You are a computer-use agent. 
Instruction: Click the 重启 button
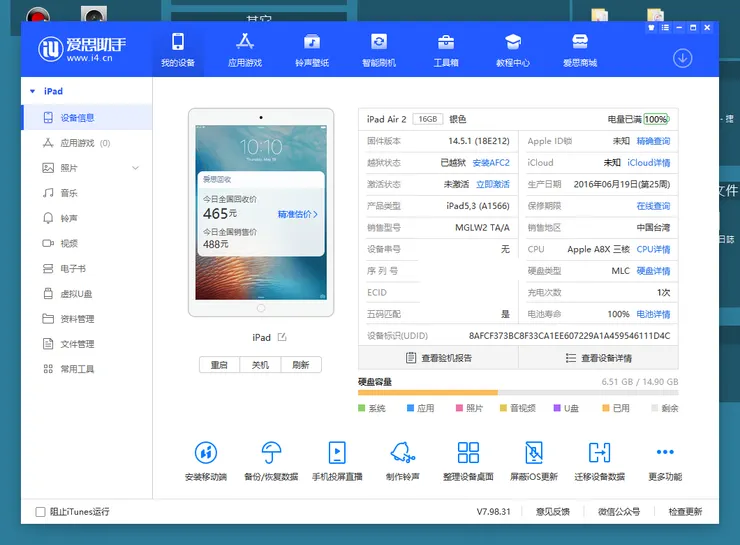(219, 365)
